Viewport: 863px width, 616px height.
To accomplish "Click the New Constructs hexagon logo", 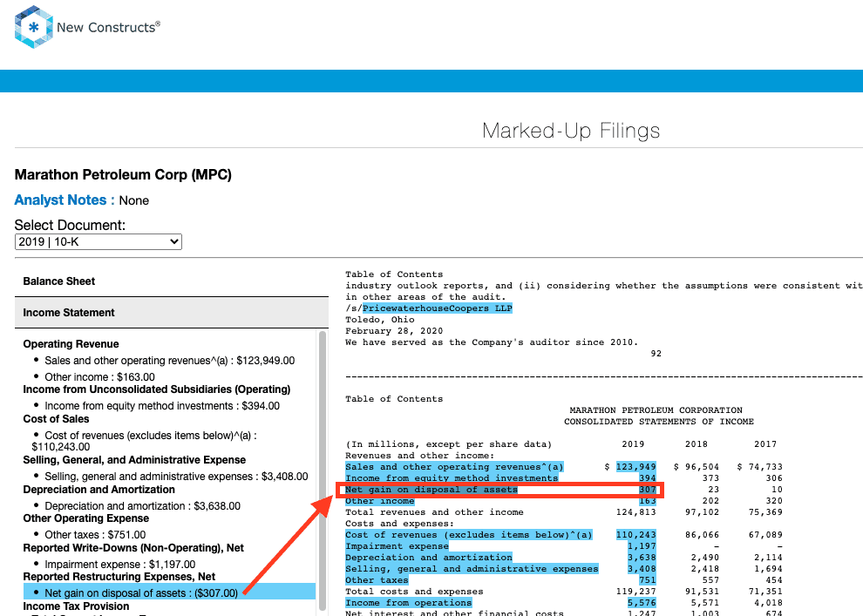I will pos(34,27).
